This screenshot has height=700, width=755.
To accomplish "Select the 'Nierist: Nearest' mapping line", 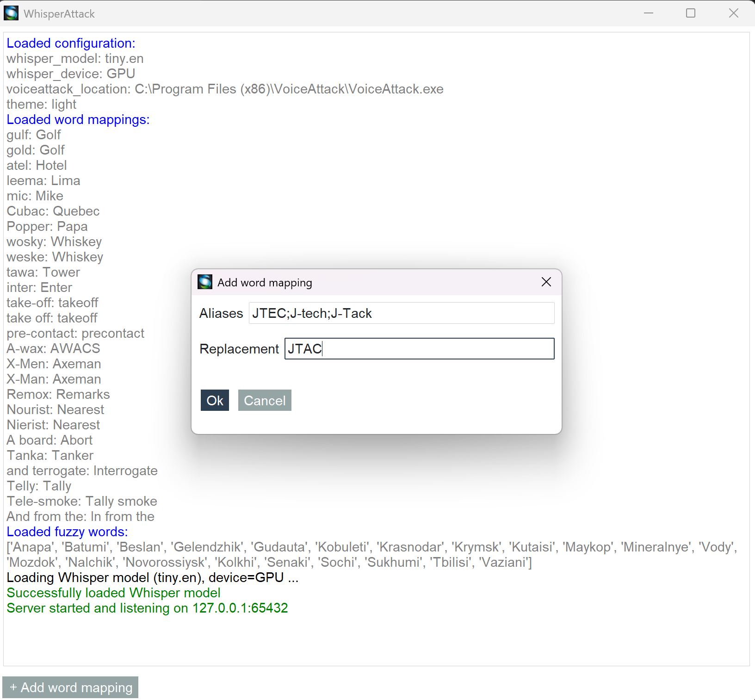I will tap(53, 425).
